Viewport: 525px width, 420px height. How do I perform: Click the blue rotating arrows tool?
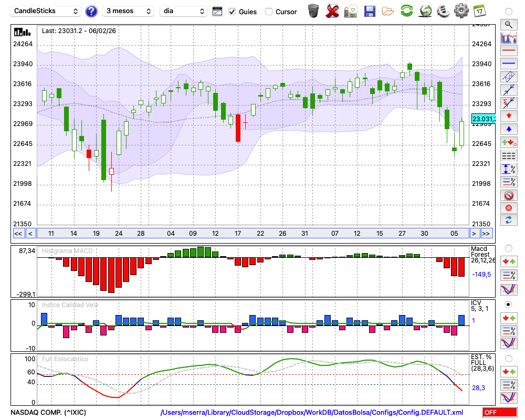pos(509,220)
